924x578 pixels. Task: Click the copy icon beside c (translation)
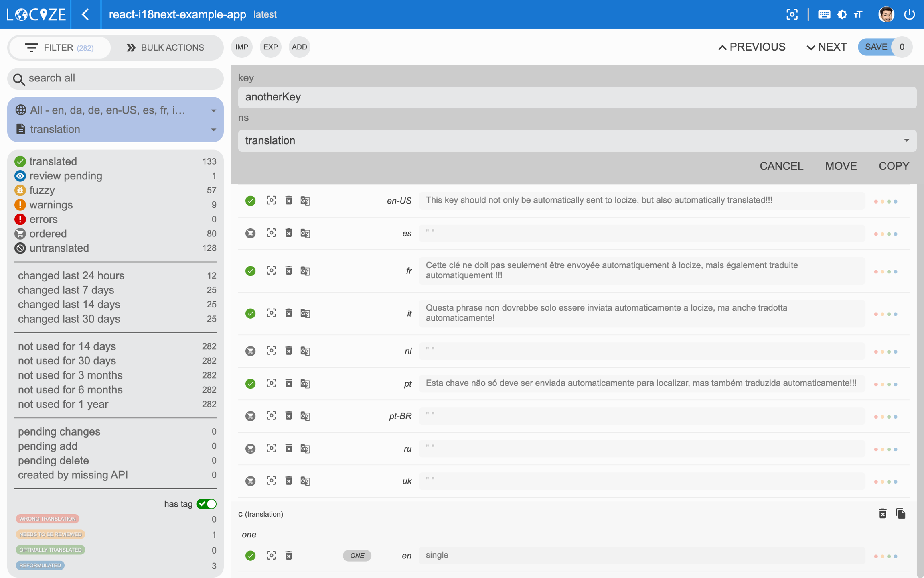coord(901,513)
